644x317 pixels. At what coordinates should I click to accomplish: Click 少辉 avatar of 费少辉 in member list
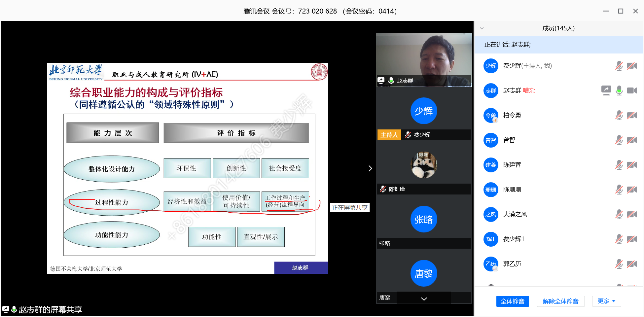491,66
